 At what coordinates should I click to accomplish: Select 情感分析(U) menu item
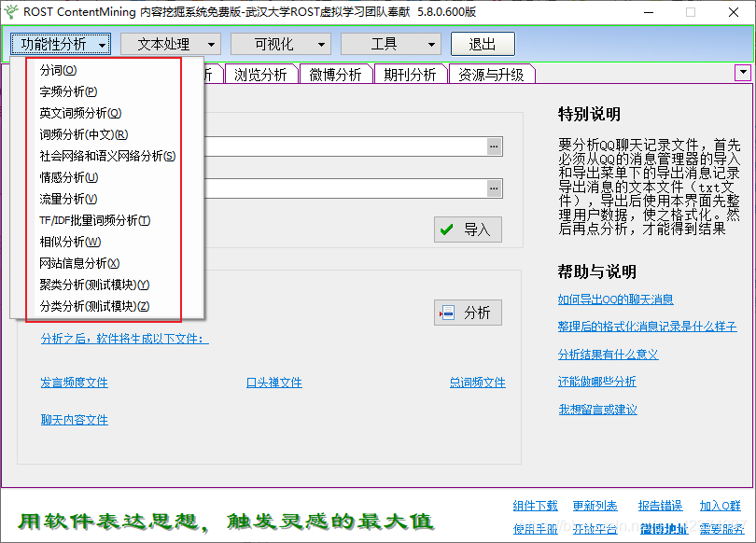pyautogui.click(x=69, y=177)
